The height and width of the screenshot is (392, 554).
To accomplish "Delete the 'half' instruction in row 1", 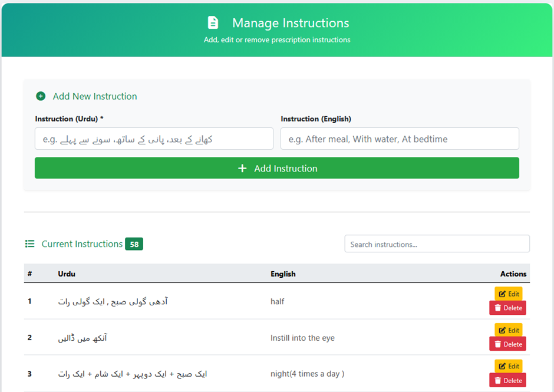I will [507, 308].
